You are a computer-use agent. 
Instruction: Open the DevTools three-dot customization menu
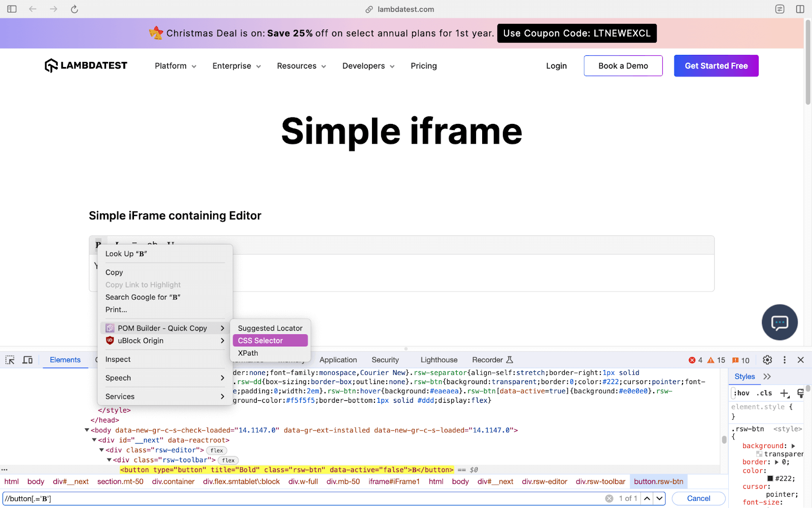click(784, 360)
